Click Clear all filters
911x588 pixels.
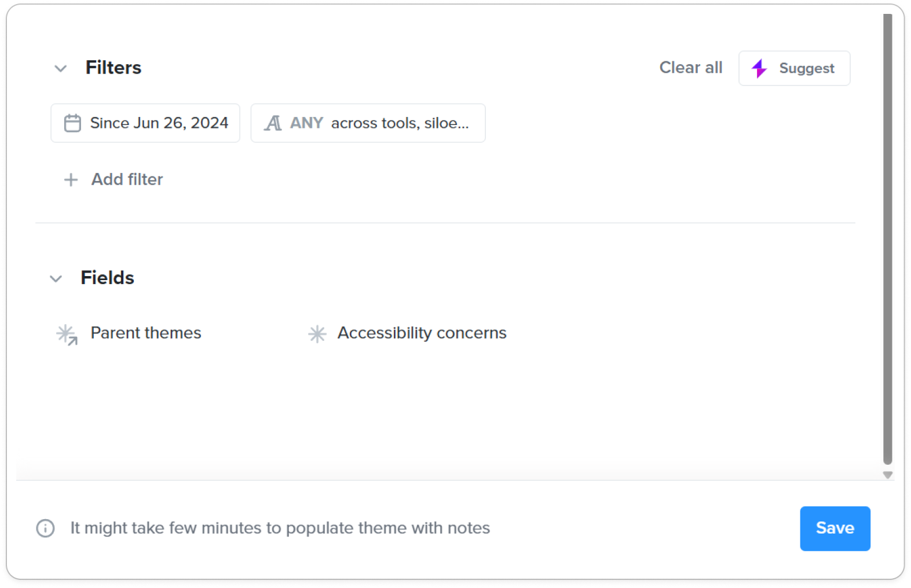pyautogui.click(x=690, y=68)
